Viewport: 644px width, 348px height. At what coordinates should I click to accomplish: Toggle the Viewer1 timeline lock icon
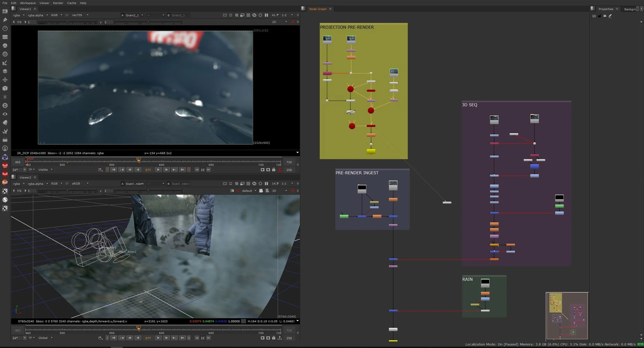(274, 170)
